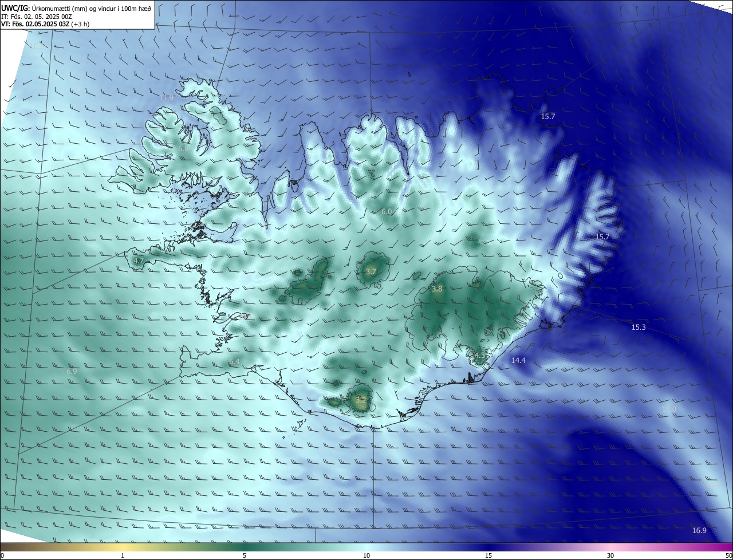Viewport: 733px width, 560px height.
Task: Click the 6.9 value label over the western sea
Action: [72, 371]
